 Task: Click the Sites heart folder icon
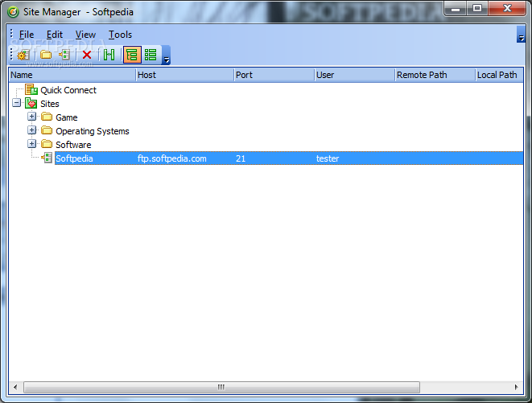pyautogui.click(x=31, y=104)
